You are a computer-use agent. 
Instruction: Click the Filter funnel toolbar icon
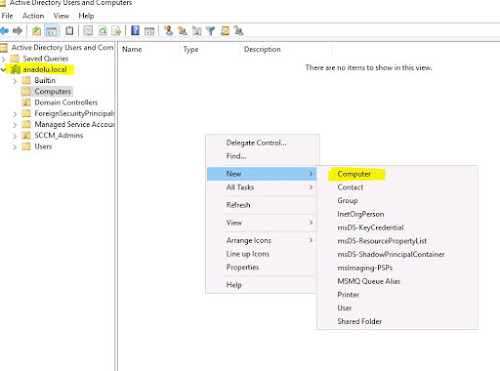tap(210, 31)
